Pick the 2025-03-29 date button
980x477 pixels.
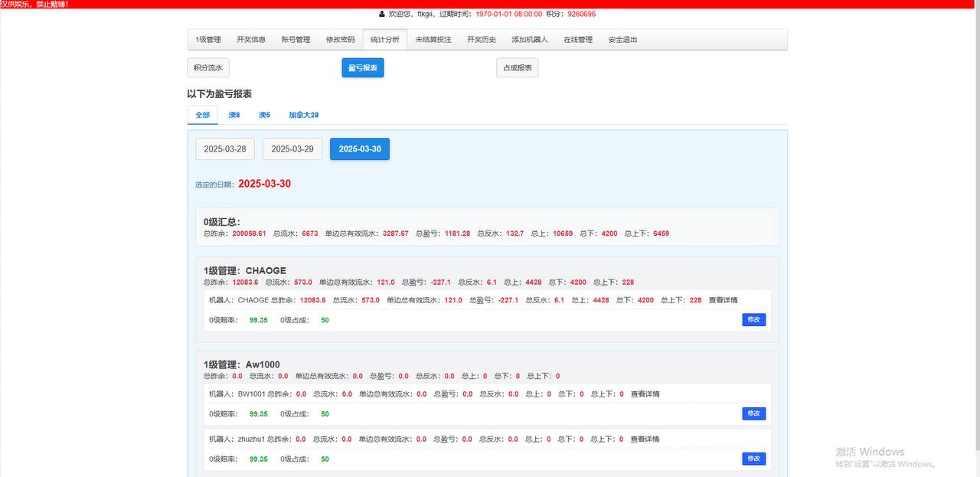tap(292, 149)
